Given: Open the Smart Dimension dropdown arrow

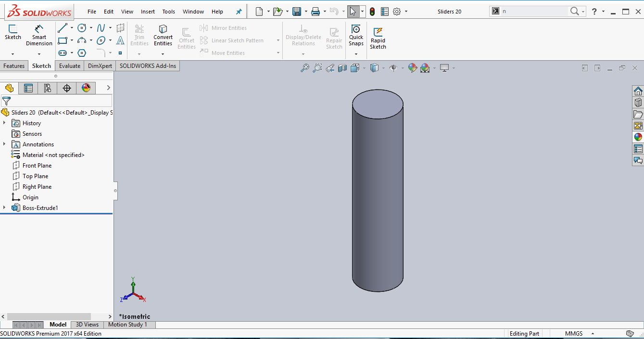Looking at the screenshot, I should click(x=39, y=53).
